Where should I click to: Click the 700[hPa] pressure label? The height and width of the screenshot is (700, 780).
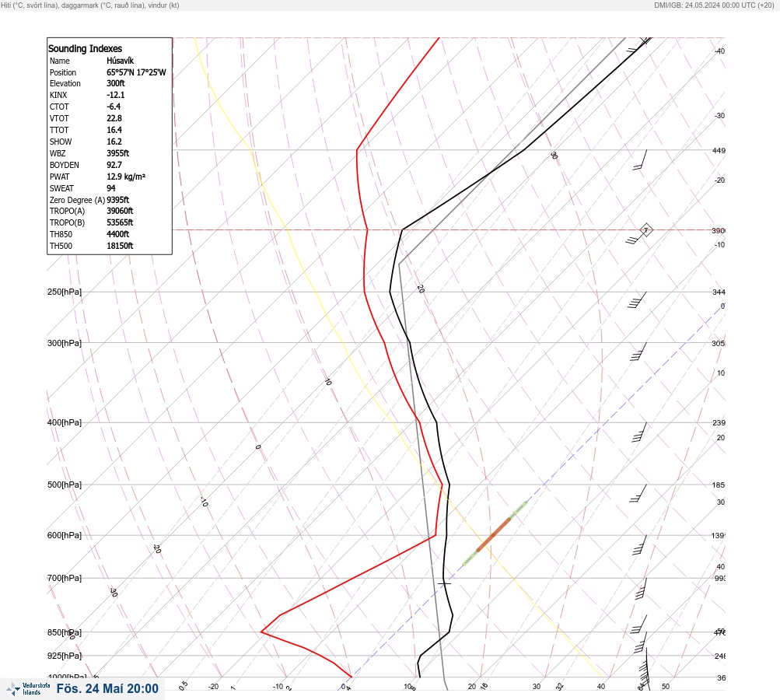pyautogui.click(x=65, y=578)
